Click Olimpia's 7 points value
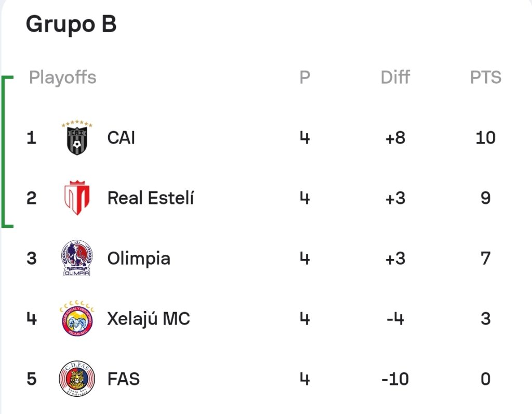Viewport: 532px width, 414px height. coord(486,258)
